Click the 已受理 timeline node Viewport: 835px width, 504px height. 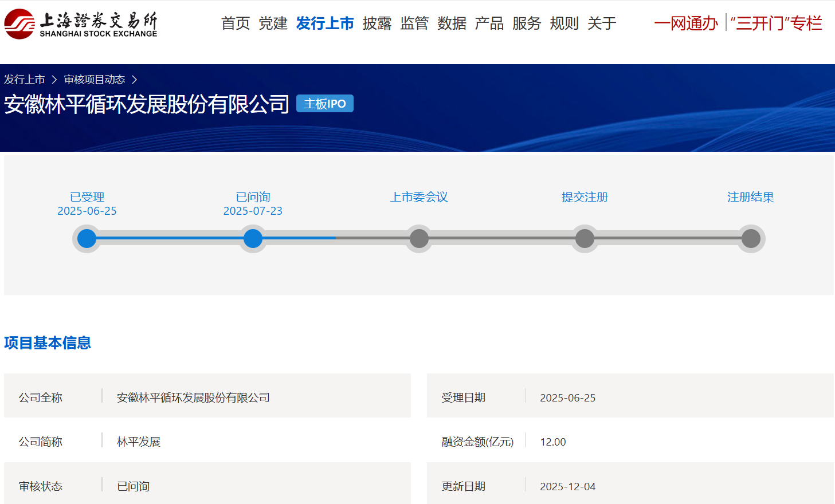tap(87, 238)
